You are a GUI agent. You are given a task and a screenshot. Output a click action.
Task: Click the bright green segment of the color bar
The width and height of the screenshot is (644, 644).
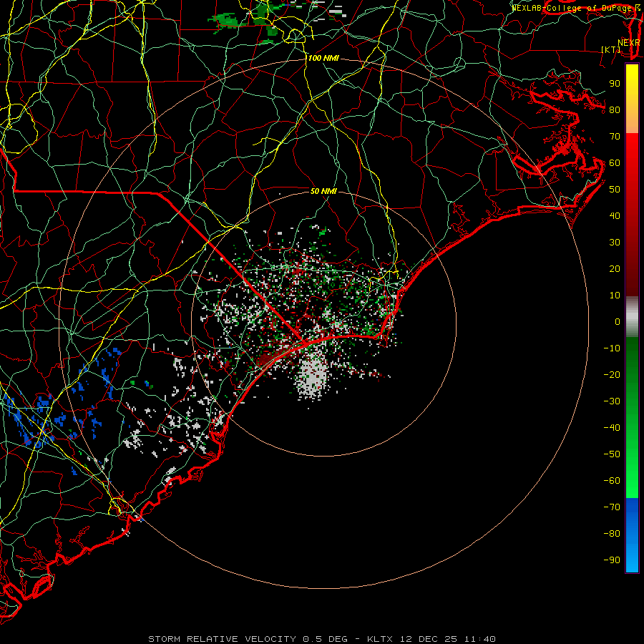click(632, 472)
